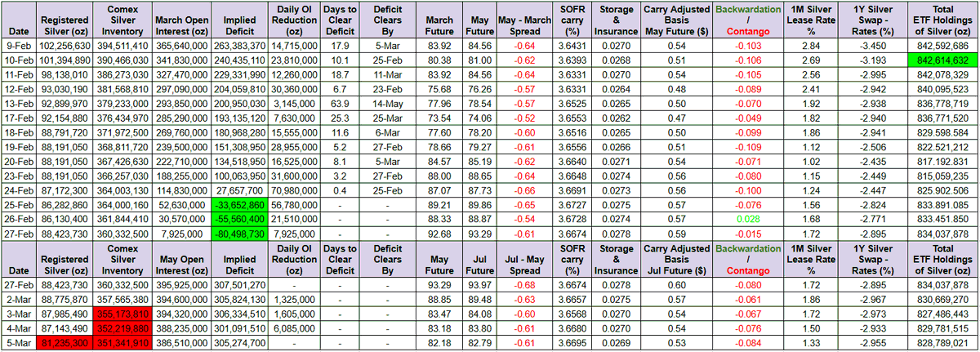Click the date cell 4-Mar
Viewport: 980px width, 352px height.
[x=18, y=328]
